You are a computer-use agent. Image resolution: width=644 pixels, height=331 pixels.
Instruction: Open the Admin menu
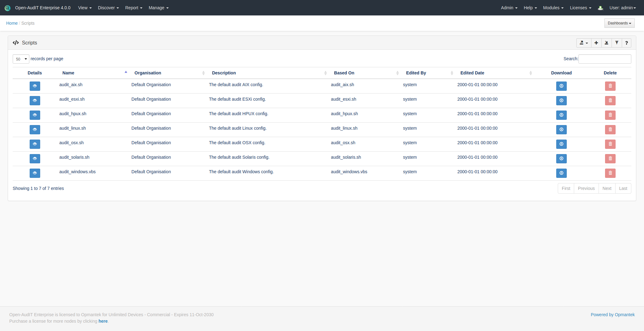[509, 8]
